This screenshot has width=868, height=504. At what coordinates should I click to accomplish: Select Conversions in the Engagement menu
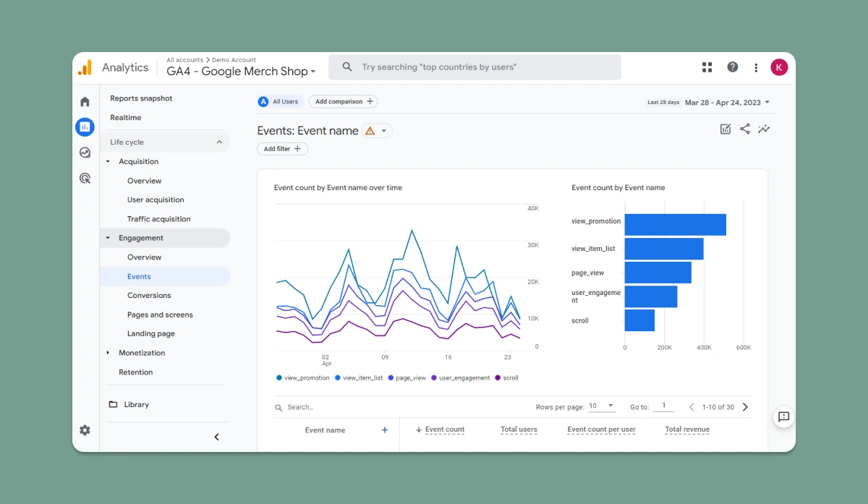pos(149,296)
